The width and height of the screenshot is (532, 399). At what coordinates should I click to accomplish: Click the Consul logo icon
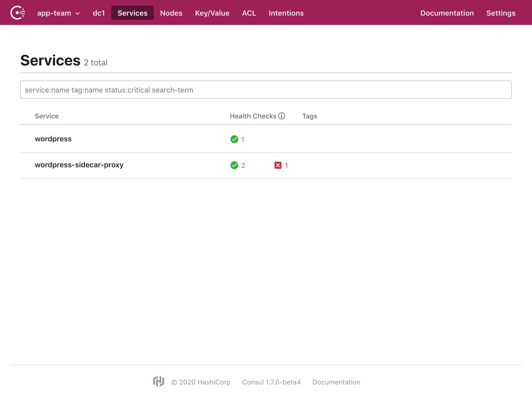pos(18,13)
